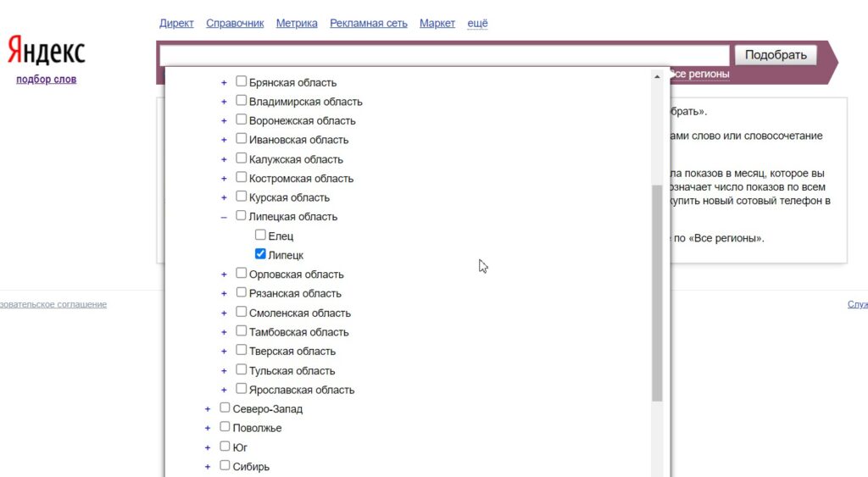Expand the Орловская область node
The width and height of the screenshot is (868, 477).
click(x=224, y=275)
